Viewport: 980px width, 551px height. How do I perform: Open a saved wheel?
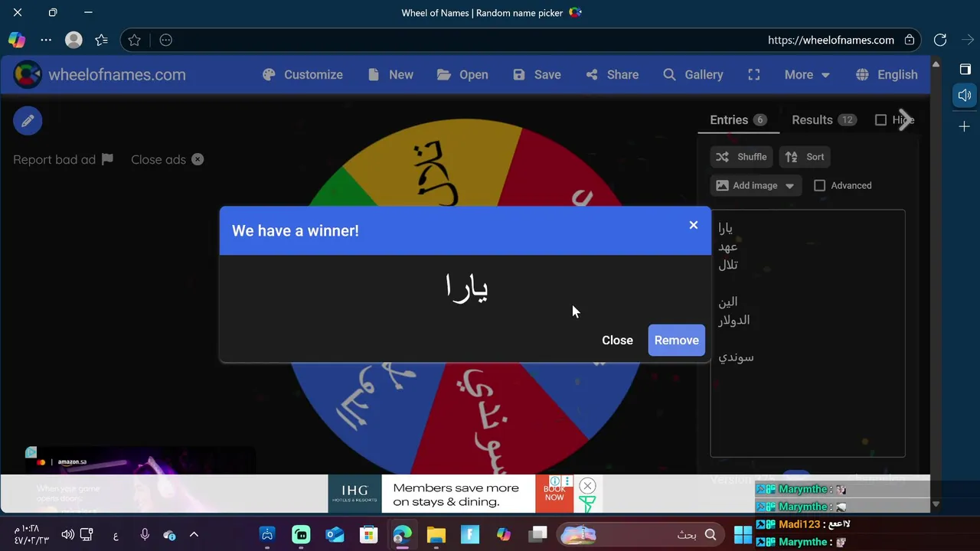pyautogui.click(x=462, y=74)
